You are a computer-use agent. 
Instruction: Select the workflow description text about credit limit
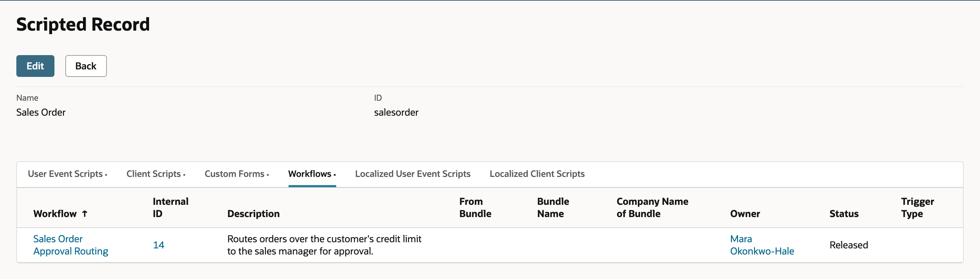(324, 245)
